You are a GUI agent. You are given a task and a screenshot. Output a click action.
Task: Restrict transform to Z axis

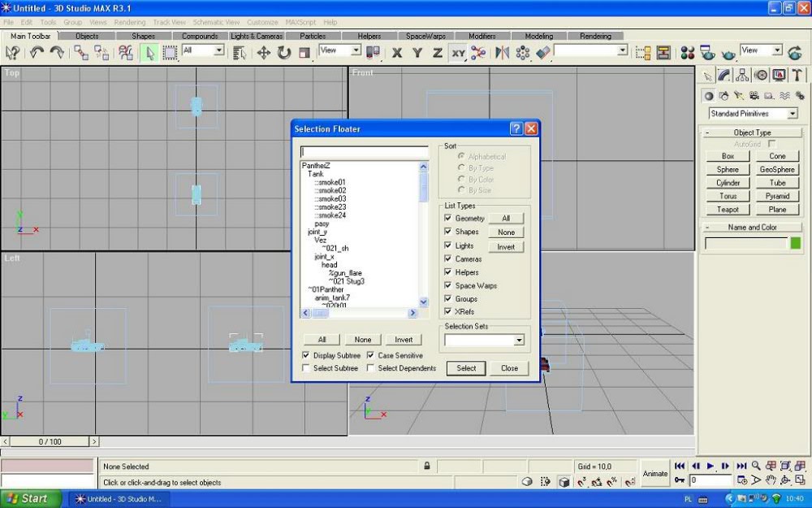438,53
